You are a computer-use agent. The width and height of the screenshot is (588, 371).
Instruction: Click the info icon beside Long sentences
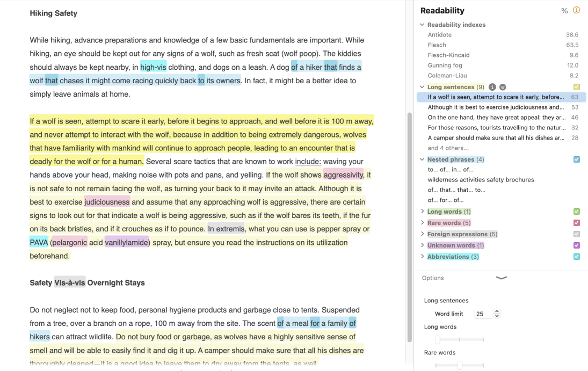click(492, 87)
